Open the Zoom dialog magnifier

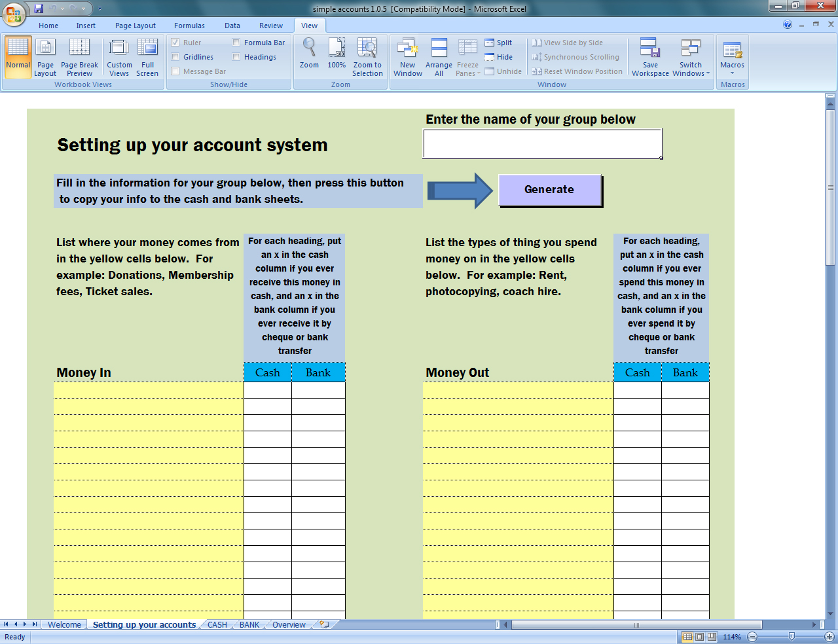(x=309, y=54)
